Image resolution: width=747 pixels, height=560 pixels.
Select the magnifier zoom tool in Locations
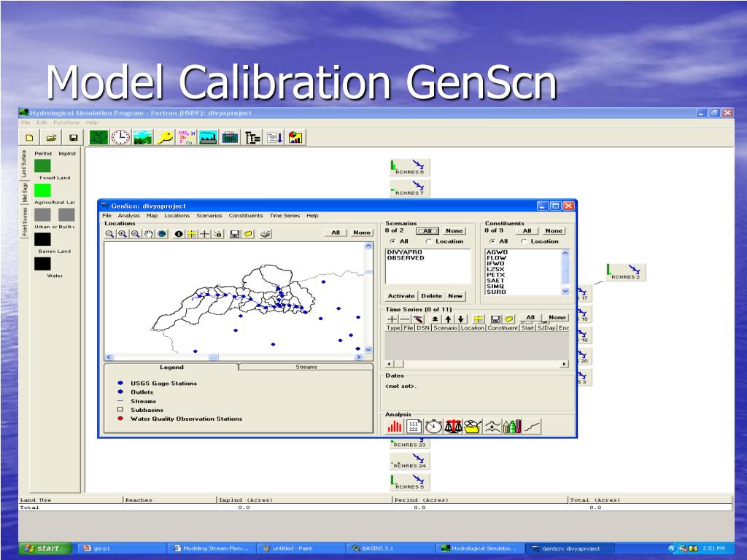point(110,234)
